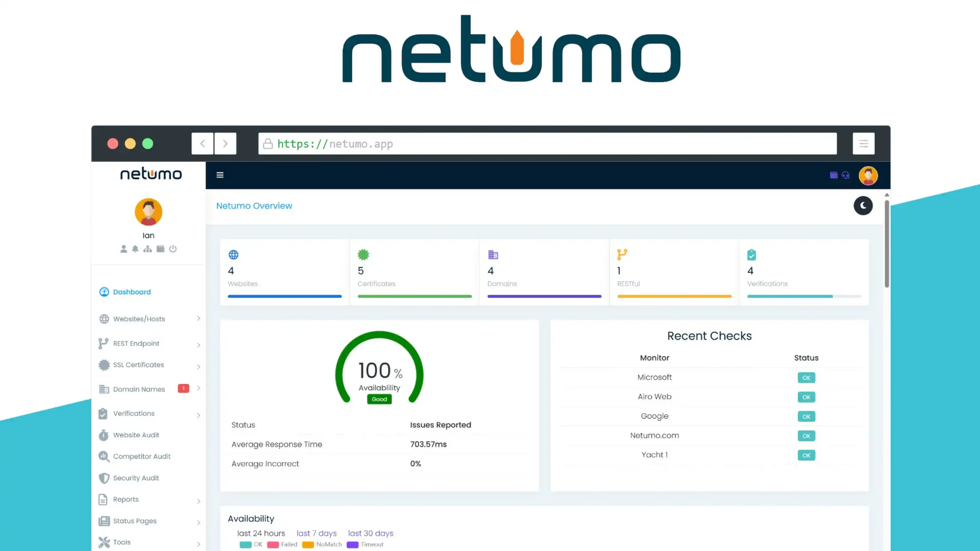Open support headset icon in top bar

coord(845,175)
